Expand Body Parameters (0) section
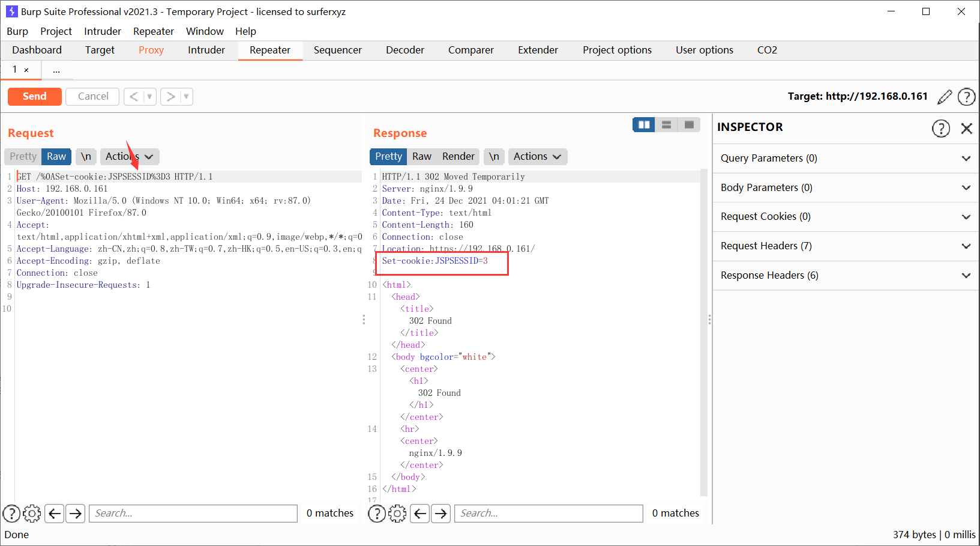 point(846,188)
